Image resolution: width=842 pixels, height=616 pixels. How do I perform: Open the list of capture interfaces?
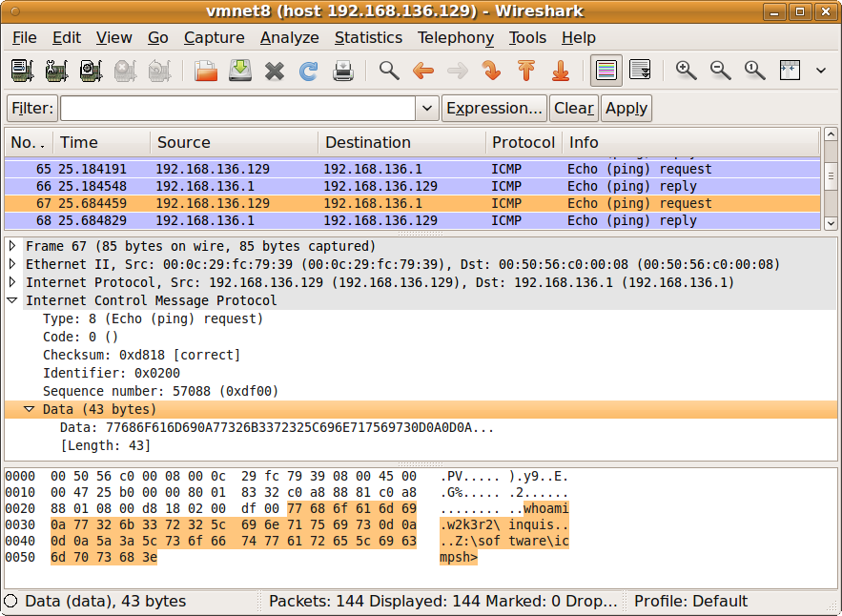pyautogui.click(x=22, y=71)
